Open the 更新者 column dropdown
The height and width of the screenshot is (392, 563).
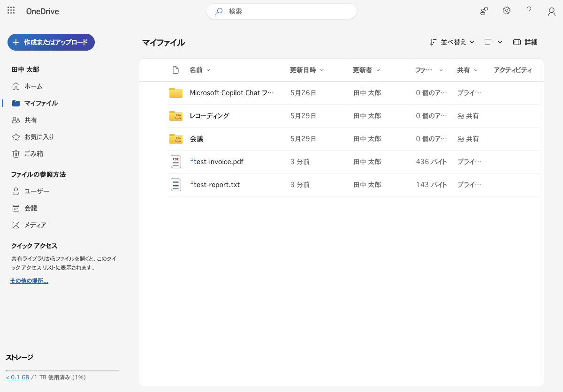pos(366,70)
